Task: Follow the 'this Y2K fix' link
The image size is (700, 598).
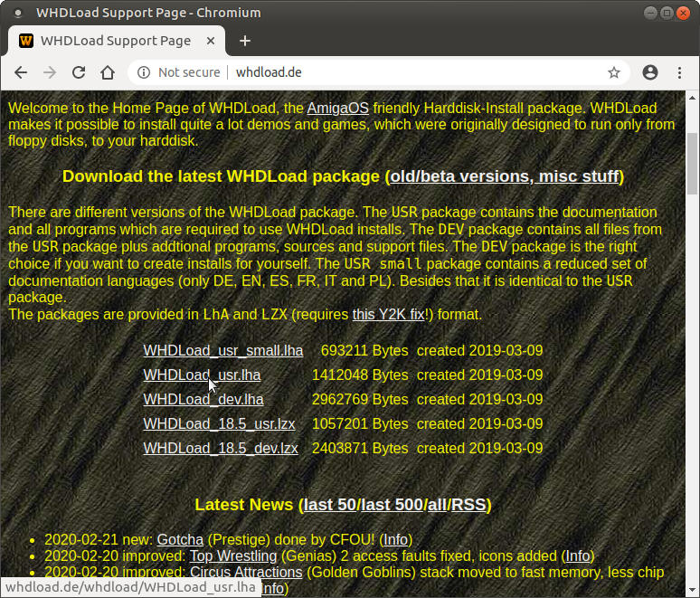Action: click(x=389, y=315)
